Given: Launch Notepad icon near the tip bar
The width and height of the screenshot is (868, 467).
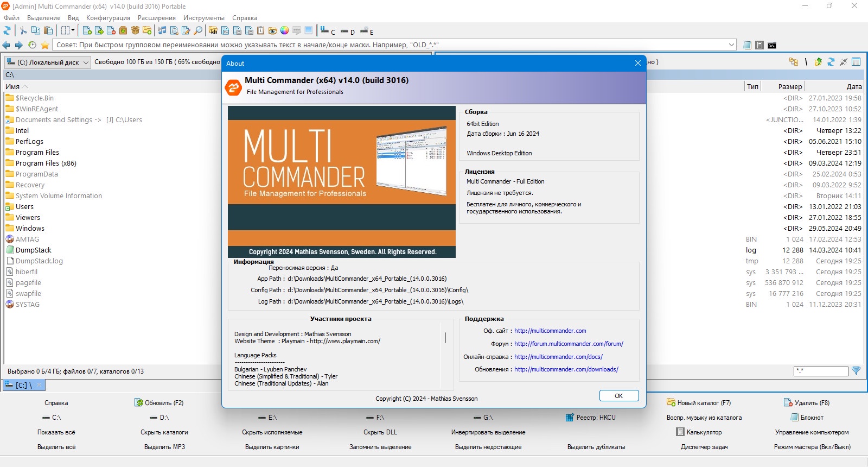Looking at the screenshot, I should 747,45.
